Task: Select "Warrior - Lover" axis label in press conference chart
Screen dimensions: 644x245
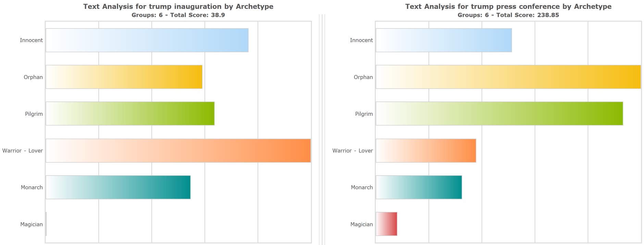Action: (353, 151)
